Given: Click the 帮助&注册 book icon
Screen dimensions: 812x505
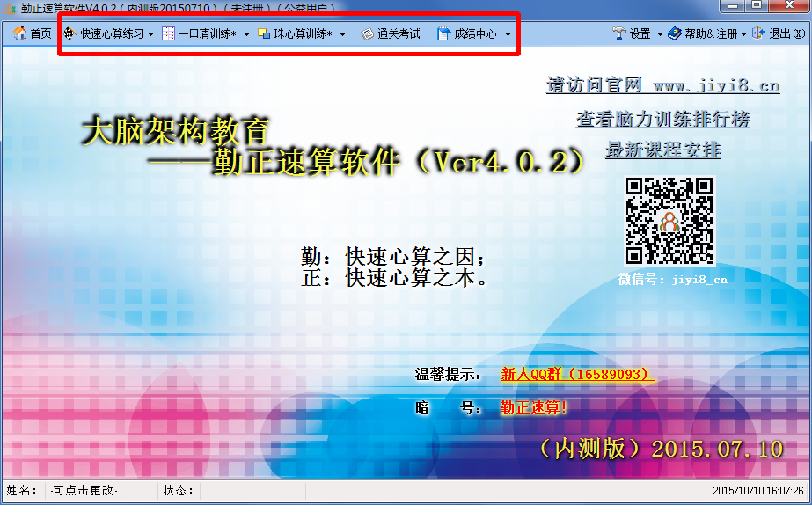Looking at the screenshot, I should (674, 33).
